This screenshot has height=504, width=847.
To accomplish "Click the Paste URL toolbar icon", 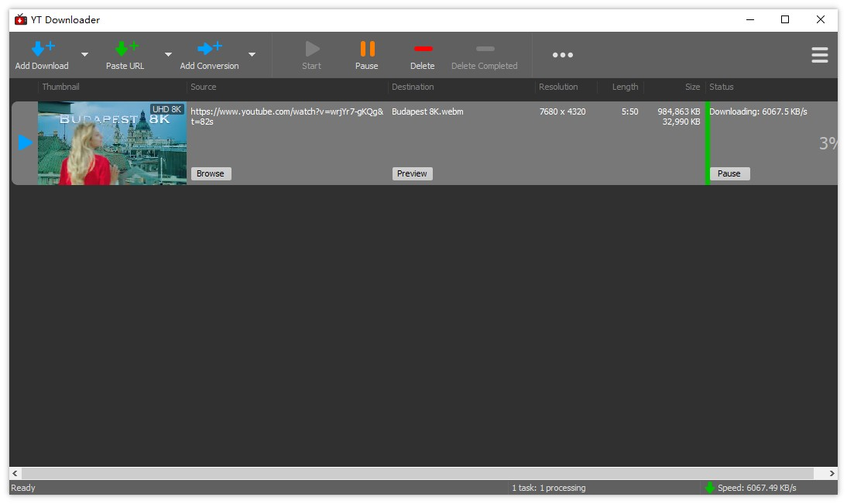I will pyautogui.click(x=126, y=49).
